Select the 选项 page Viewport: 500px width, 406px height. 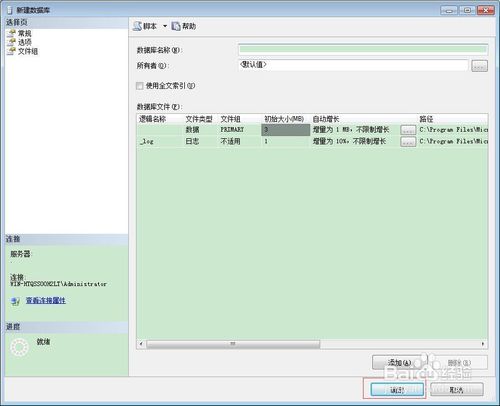[x=24, y=42]
